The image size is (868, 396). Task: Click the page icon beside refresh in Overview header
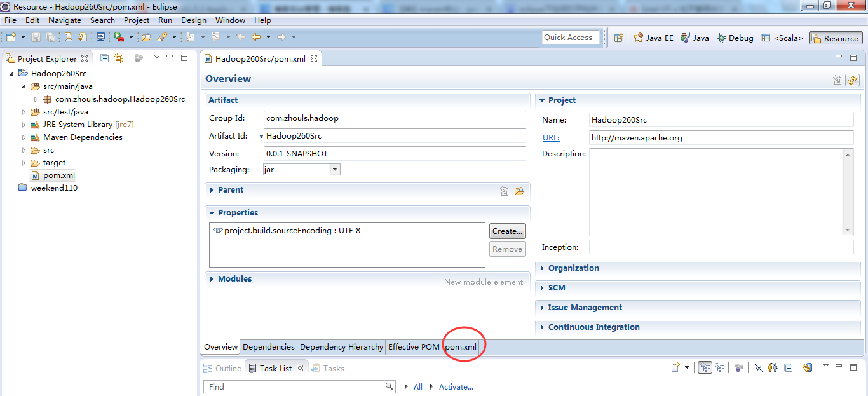click(x=837, y=80)
